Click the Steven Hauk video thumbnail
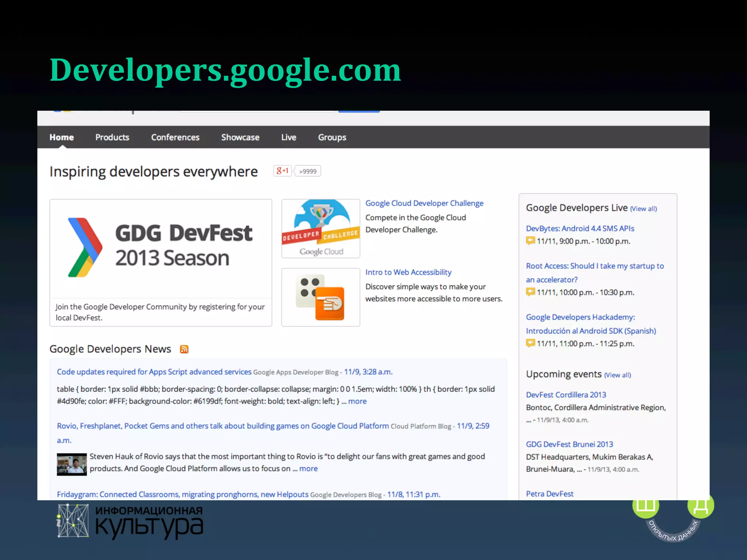The image size is (747, 560). pos(72,464)
